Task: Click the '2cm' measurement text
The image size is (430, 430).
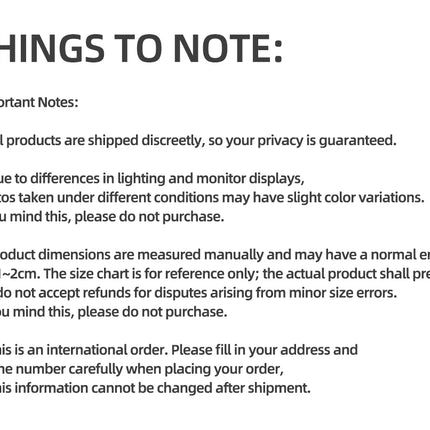Action: tap(26, 274)
